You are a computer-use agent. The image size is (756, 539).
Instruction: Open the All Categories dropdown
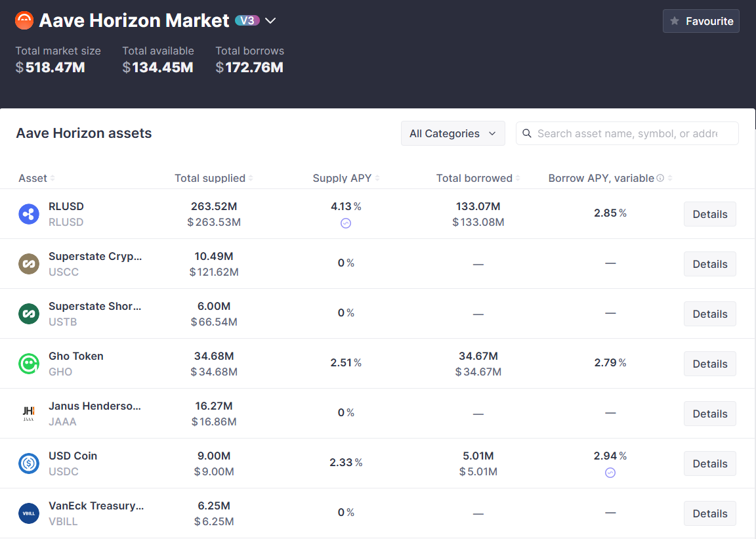[x=453, y=134]
